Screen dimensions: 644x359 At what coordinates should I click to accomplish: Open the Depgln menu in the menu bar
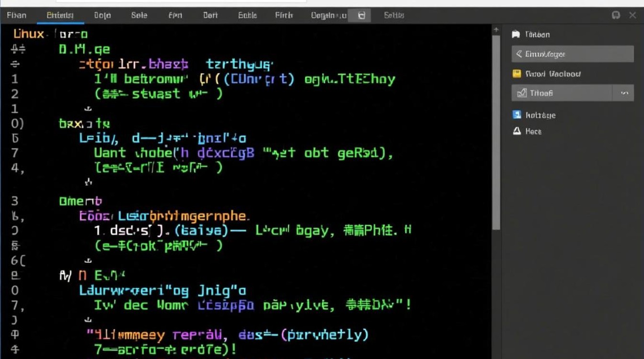tap(328, 15)
